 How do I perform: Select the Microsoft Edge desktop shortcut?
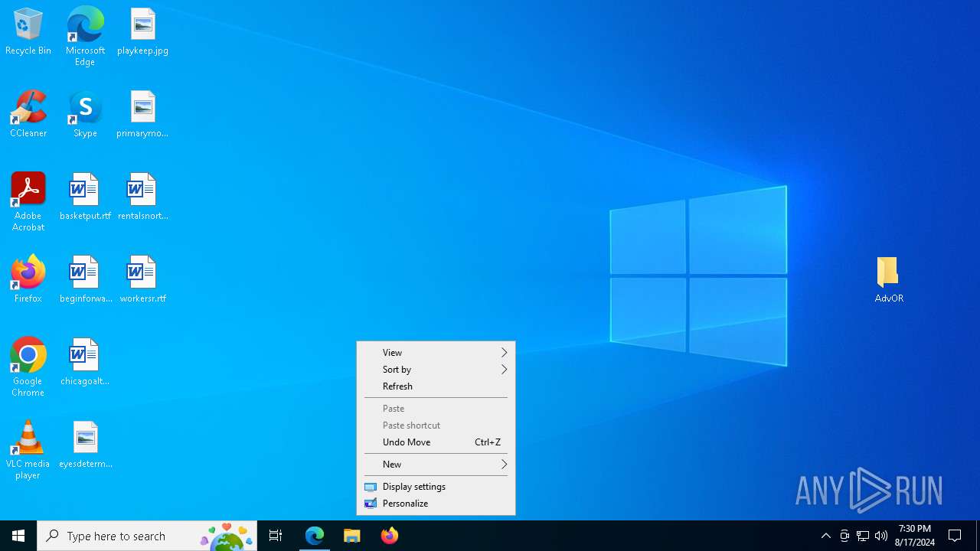click(x=85, y=37)
